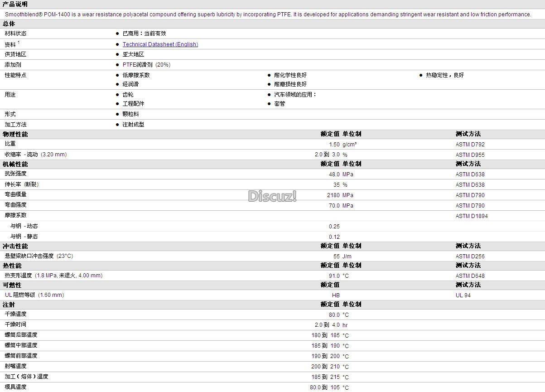Click the ASTM D1894 test method
This screenshot has width=545, height=392.
[x=472, y=216]
